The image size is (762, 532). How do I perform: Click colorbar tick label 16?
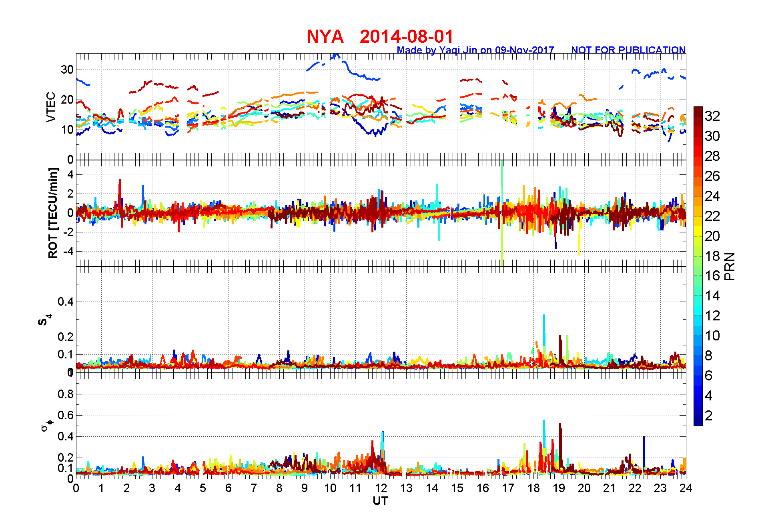click(712, 276)
